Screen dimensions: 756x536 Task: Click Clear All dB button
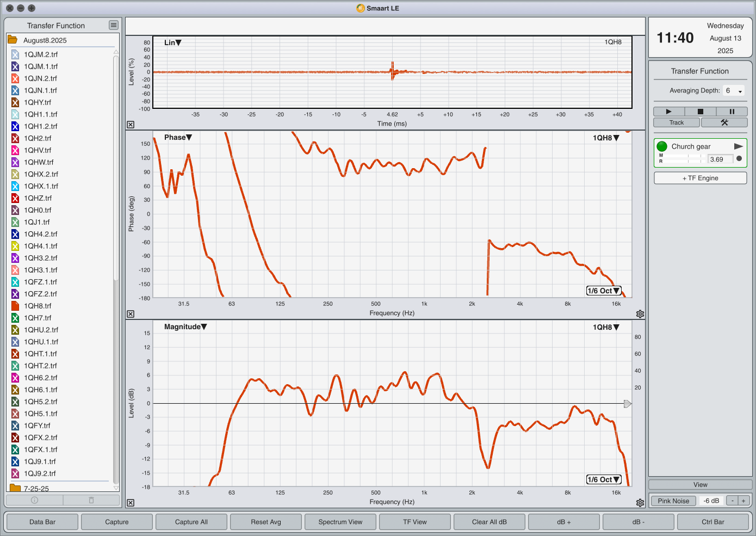[x=489, y=522]
